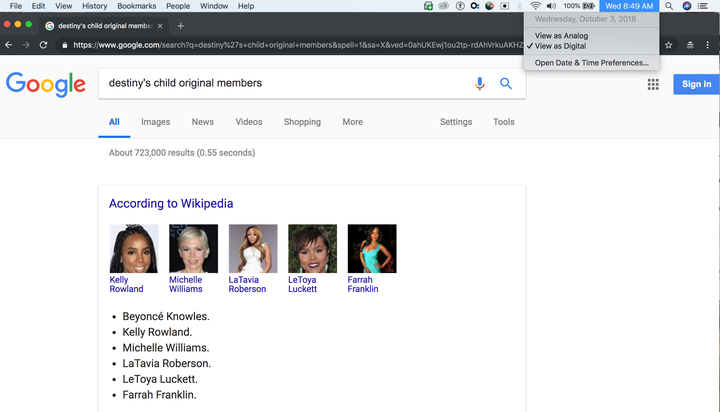Screen dimensions: 720x412
Task: Open the History menu
Action: (94, 6)
